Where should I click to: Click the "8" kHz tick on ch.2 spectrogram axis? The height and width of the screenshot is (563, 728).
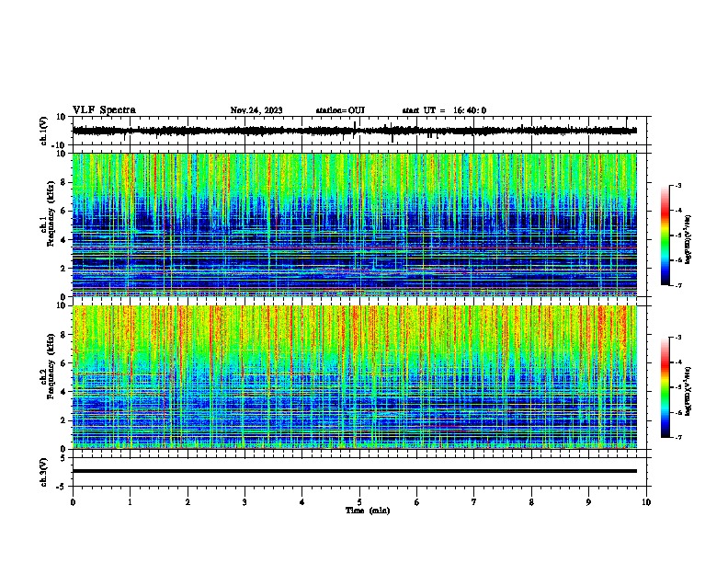coord(63,335)
